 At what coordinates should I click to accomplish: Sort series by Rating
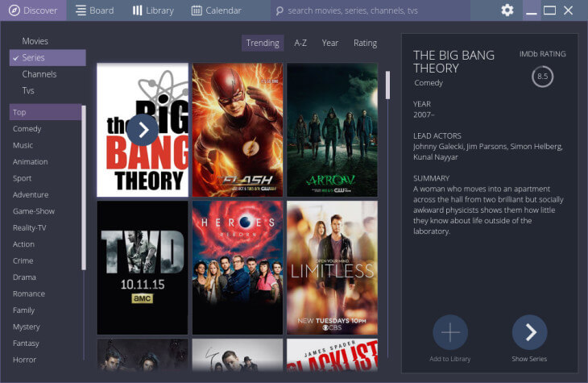365,43
